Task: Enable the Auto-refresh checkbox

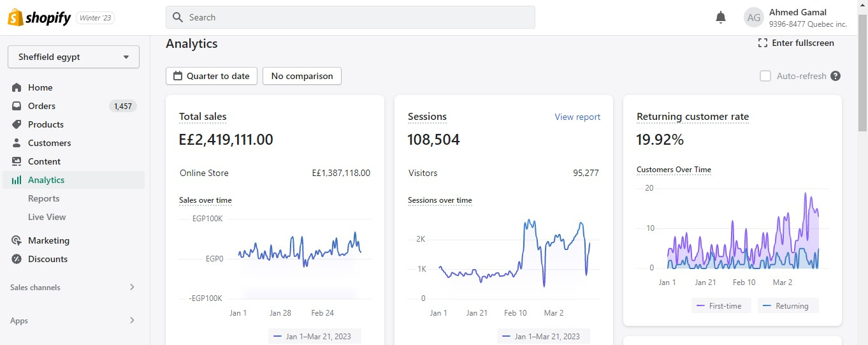Action: (765, 76)
